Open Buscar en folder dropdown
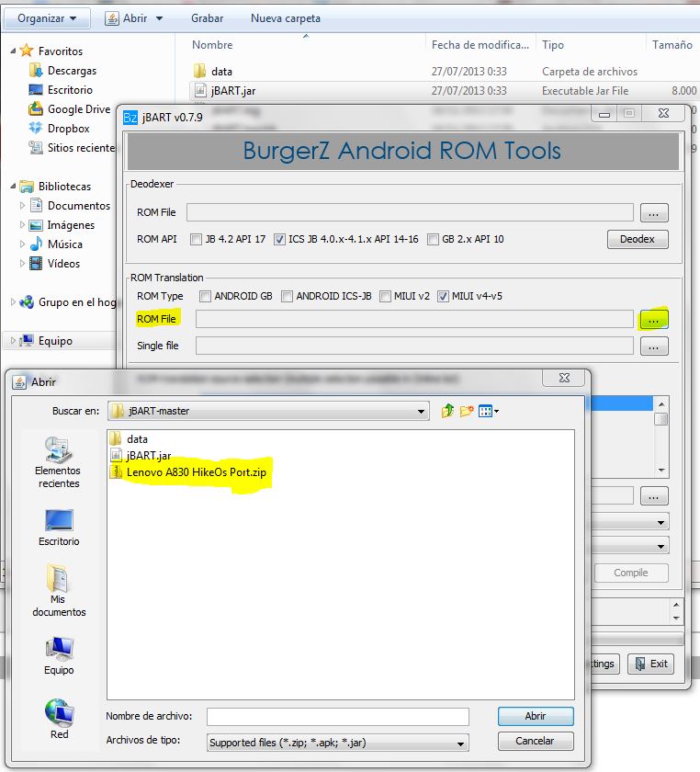700x772 pixels. 421,411
